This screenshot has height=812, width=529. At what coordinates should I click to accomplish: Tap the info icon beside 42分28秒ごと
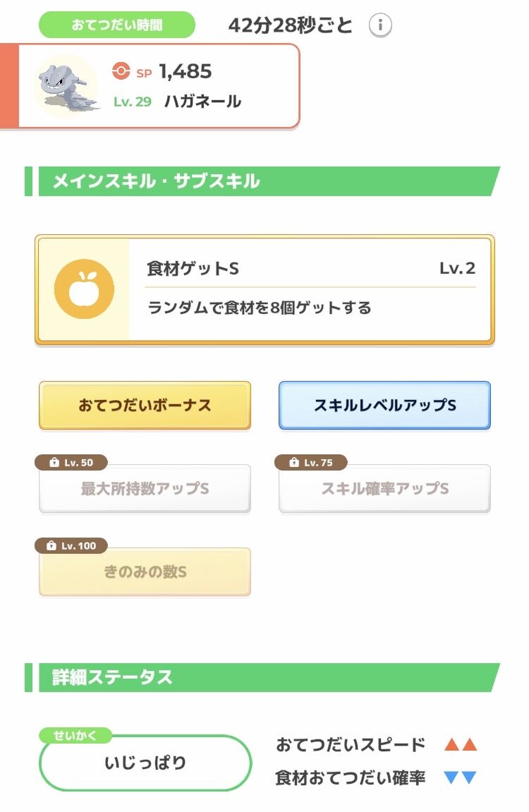click(380, 25)
